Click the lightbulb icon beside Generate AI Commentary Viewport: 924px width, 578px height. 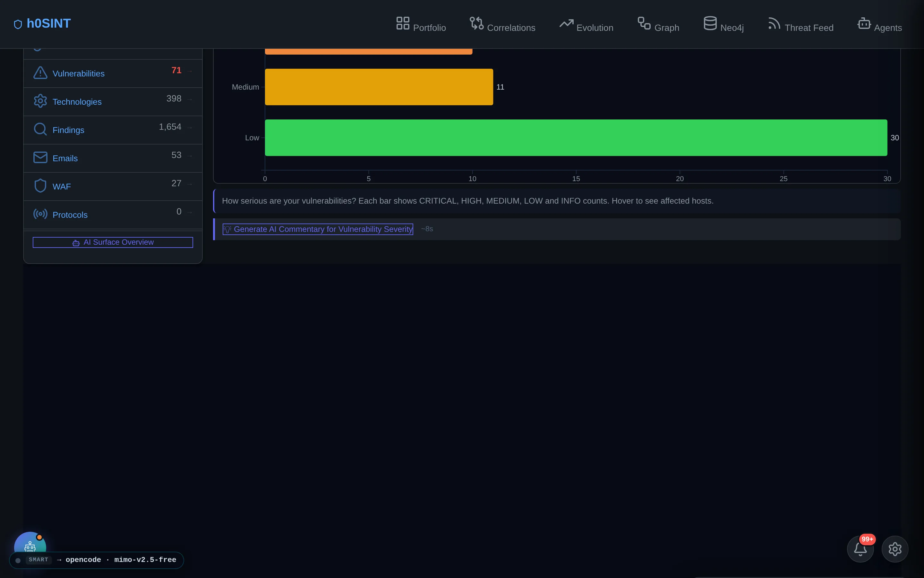pyautogui.click(x=227, y=229)
